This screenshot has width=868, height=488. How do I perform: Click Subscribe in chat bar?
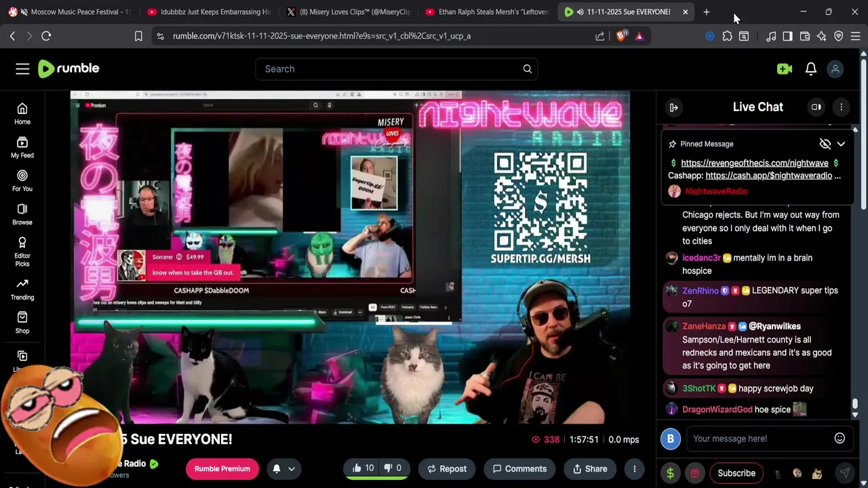736,473
